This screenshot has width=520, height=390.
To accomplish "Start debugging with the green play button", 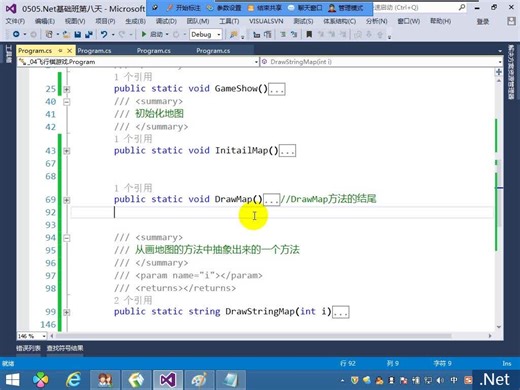I will click(x=144, y=34).
